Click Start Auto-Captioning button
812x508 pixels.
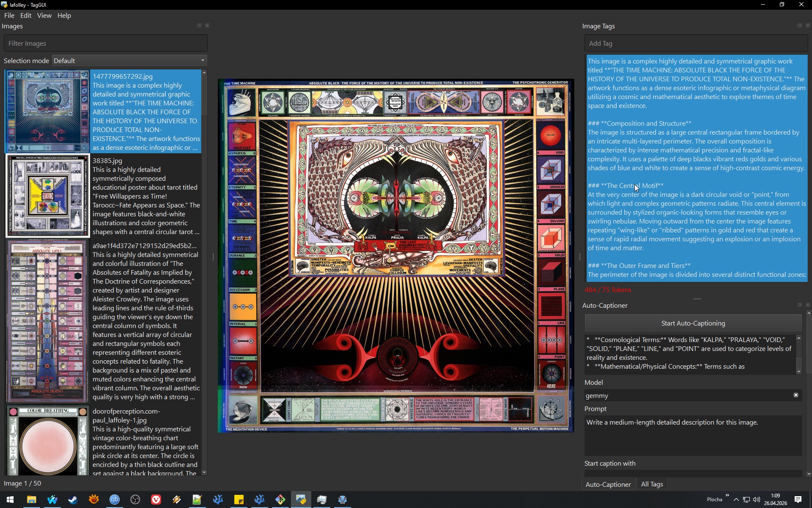point(693,323)
